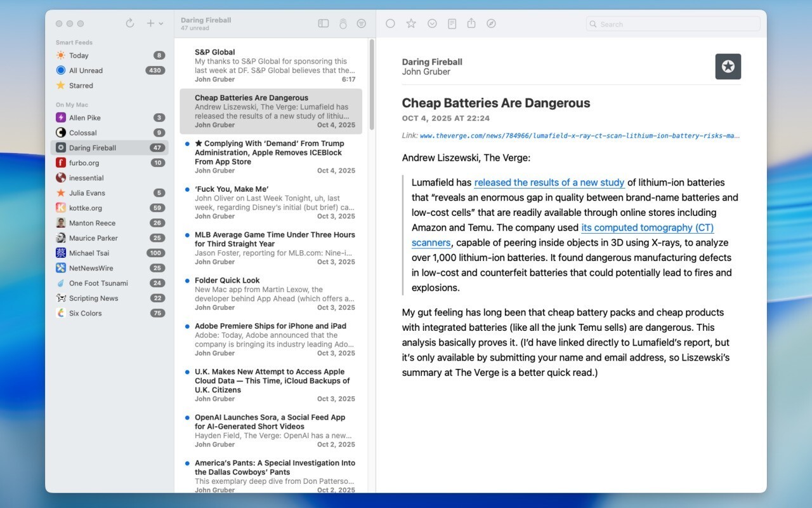Open the Six Colors feed
The image size is (812, 508).
(85, 313)
